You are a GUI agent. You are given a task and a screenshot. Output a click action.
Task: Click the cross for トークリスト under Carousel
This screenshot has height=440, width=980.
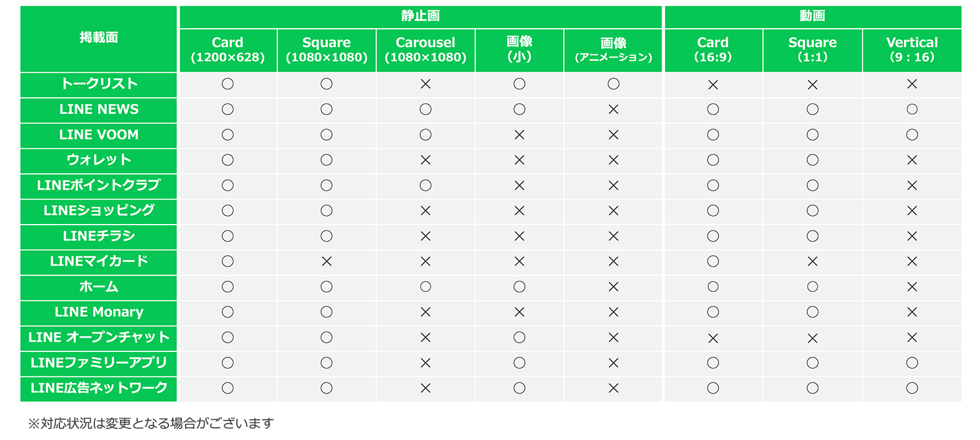point(425,84)
